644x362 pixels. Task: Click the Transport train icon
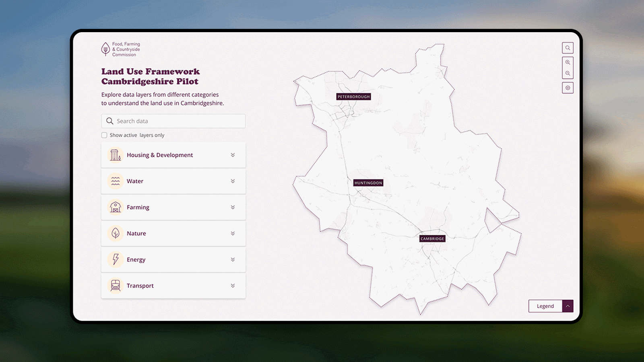pos(115,286)
